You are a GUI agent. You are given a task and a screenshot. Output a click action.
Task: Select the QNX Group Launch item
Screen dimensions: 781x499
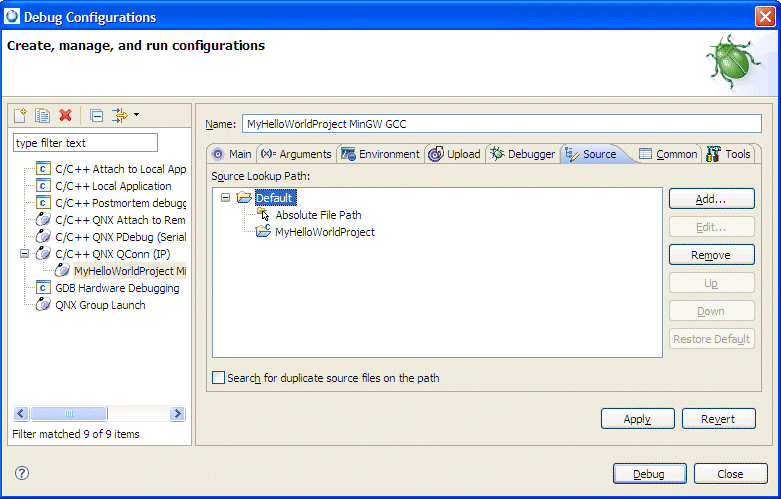99,305
